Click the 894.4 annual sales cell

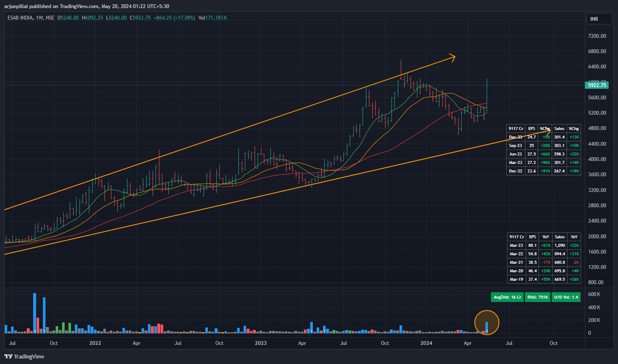point(560,254)
